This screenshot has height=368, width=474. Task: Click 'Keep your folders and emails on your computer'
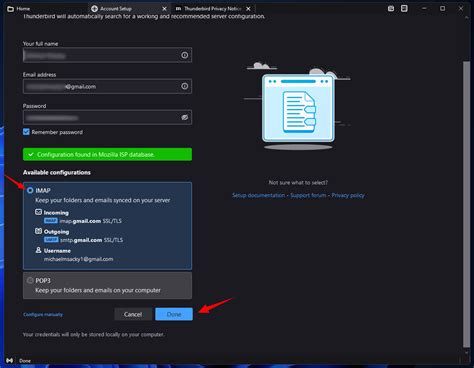pyautogui.click(x=98, y=290)
